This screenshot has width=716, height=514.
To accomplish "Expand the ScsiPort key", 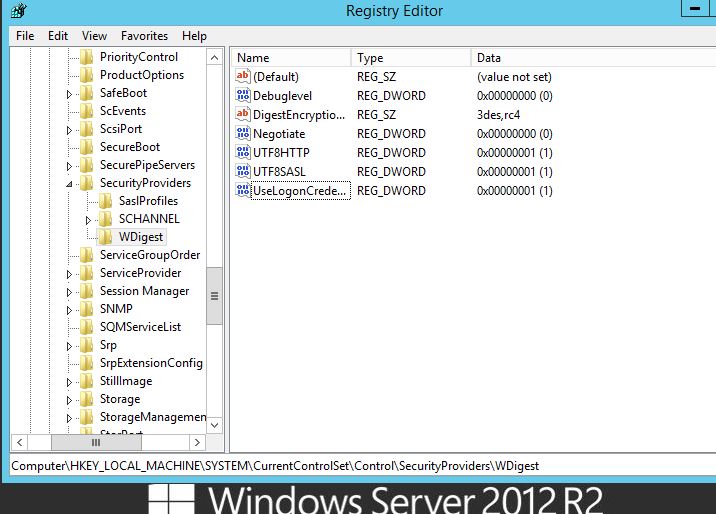I will coord(69,130).
